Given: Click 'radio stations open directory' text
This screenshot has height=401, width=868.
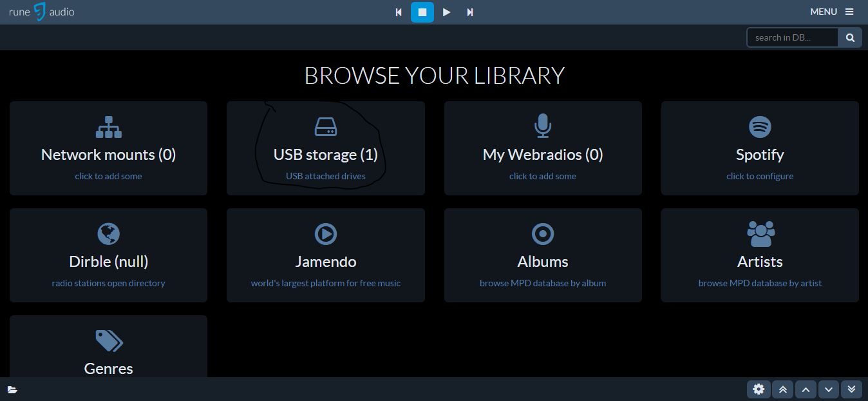Looking at the screenshot, I should click(108, 283).
